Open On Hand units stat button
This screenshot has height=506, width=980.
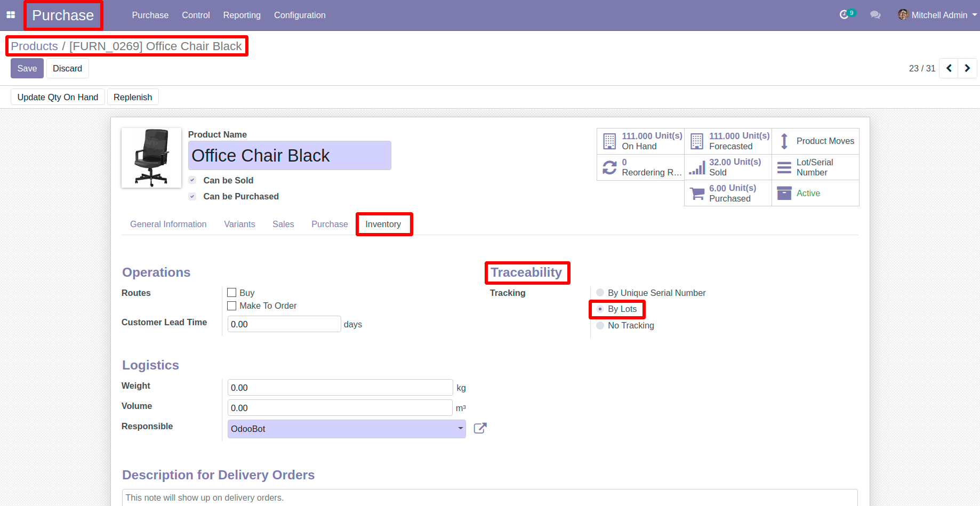tap(640, 141)
